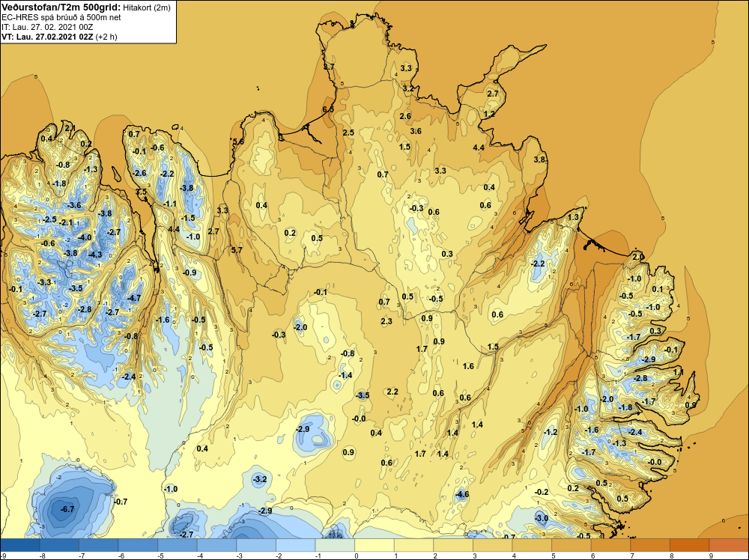Image resolution: width=749 pixels, height=560 pixels.
Task: Click the "1.6" temperature value
Action: tap(468, 366)
